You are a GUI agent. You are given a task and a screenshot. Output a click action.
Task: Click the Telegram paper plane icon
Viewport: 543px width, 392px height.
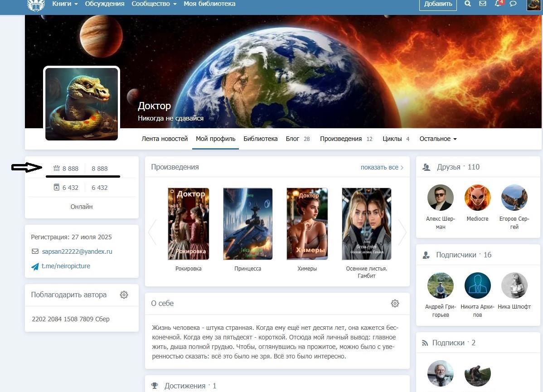(x=35, y=266)
